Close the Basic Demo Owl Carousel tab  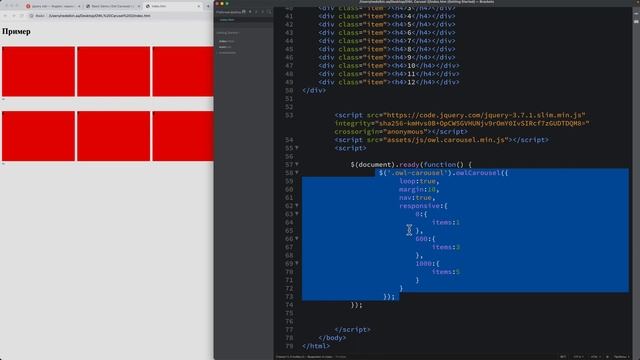(x=139, y=6)
